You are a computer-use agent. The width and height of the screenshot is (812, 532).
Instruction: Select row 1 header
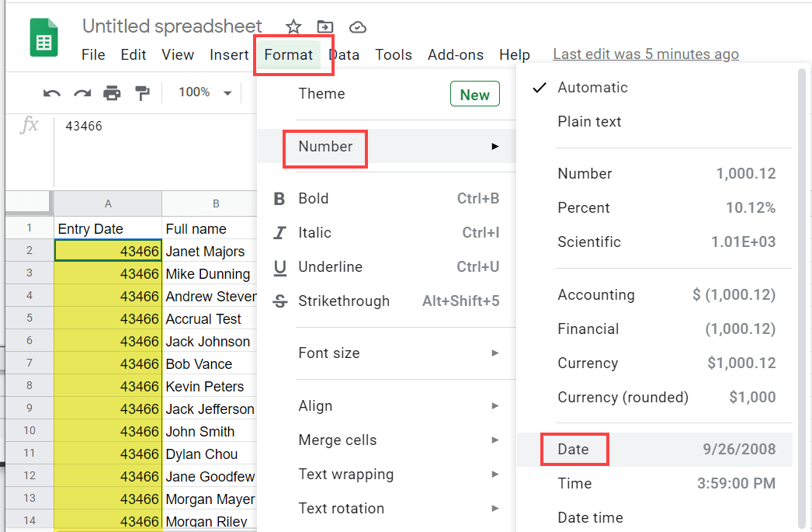29,228
